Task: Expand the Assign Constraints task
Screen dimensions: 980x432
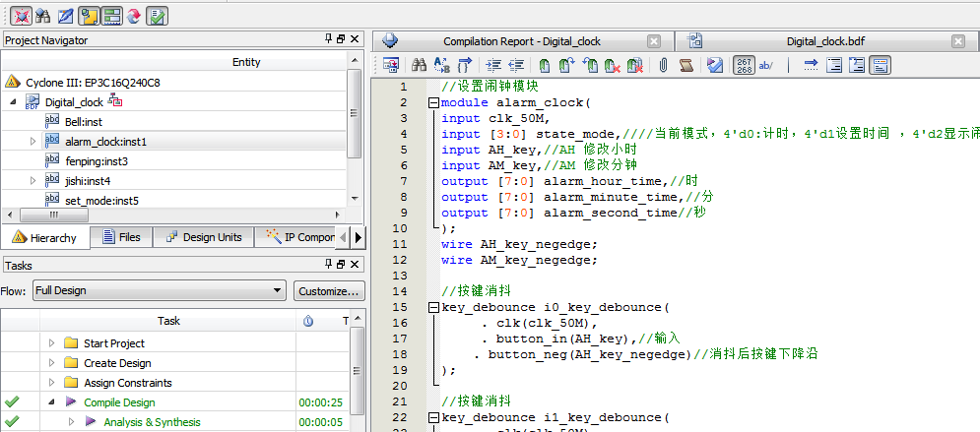Action: (x=52, y=382)
